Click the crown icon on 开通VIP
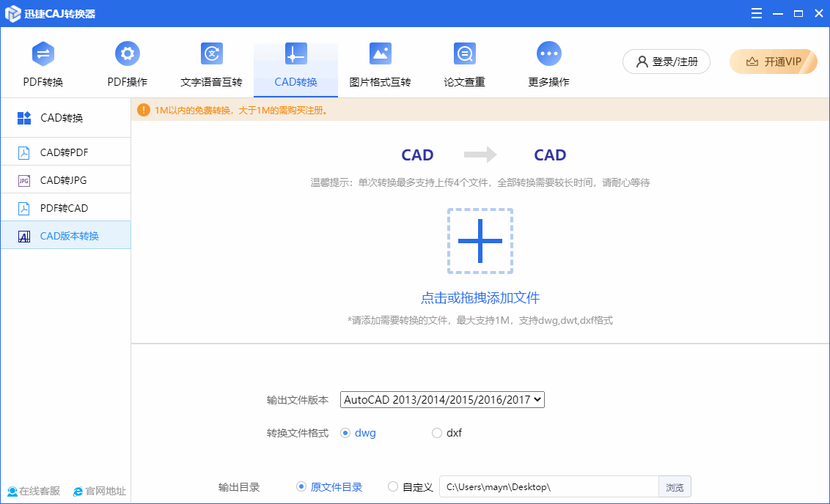 click(752, 62)
